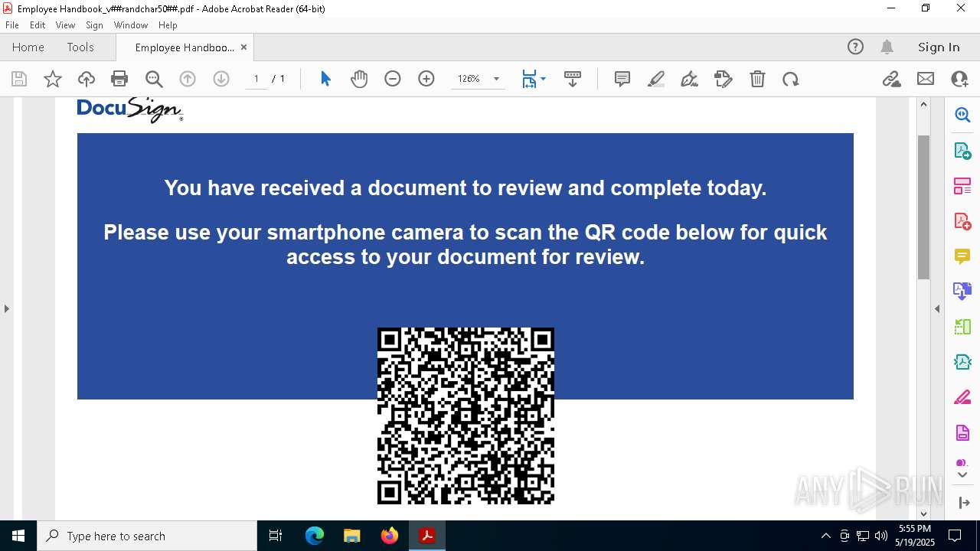Share with others person icon
Viewport: 980px width, 551px height.
coord(959,79)
